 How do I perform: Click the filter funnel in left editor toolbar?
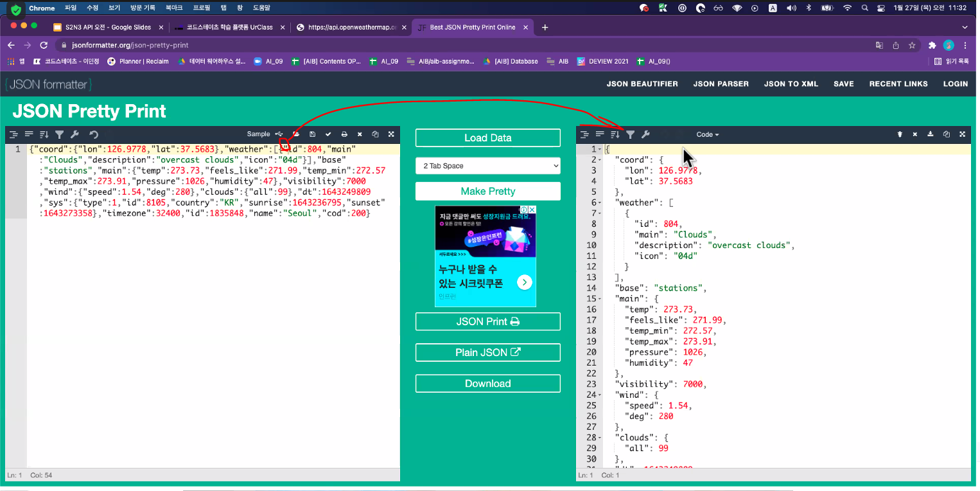point(59,134)
